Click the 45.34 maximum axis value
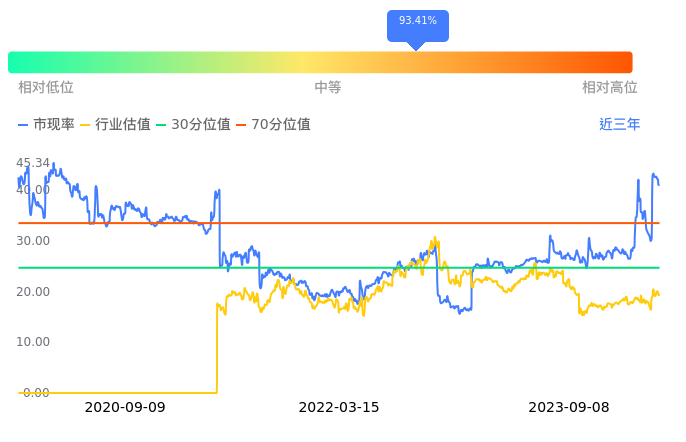686x442 pixels. pos(33,163)
